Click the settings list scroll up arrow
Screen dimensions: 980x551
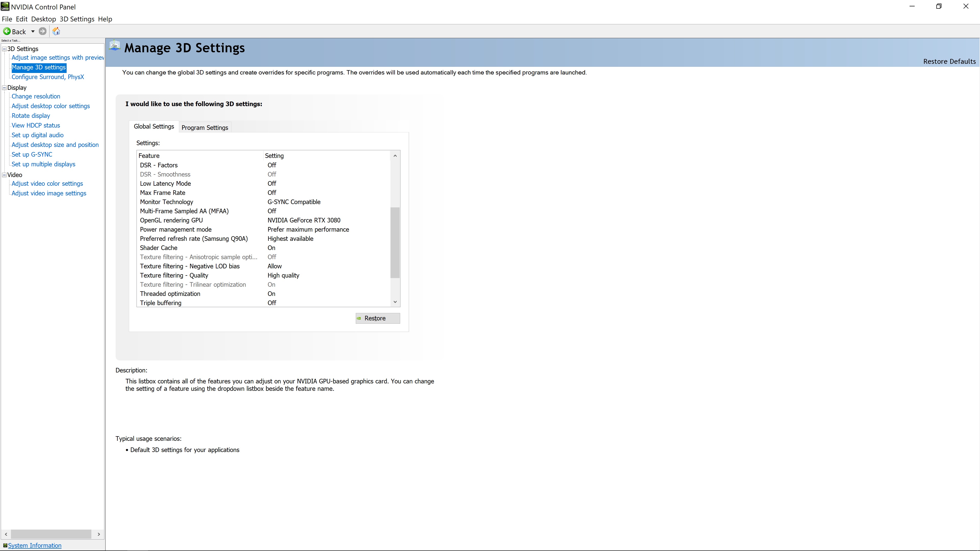point(395,156)
